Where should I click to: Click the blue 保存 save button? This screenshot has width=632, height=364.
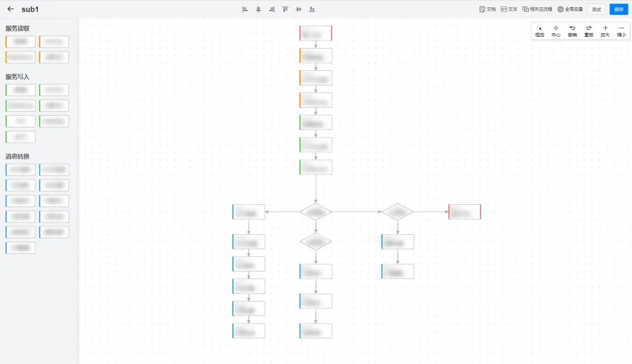point(619,9)
